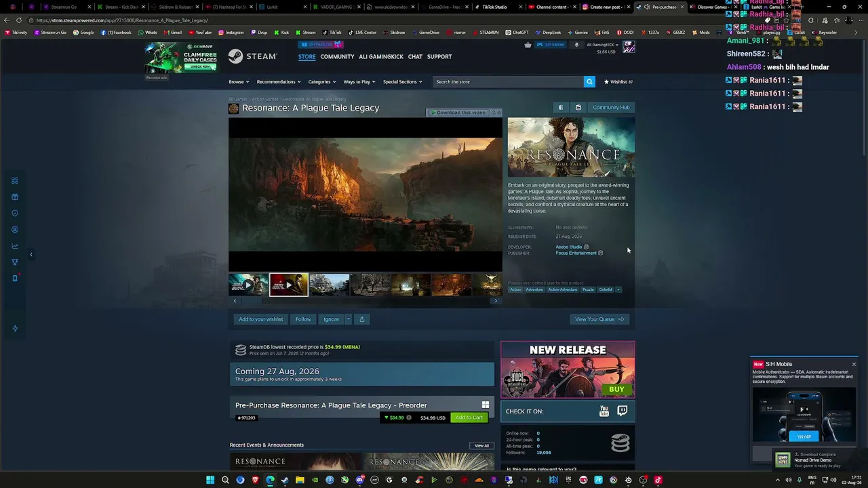View all recent events and announcements
868x488 pixels.
(481, 445)
